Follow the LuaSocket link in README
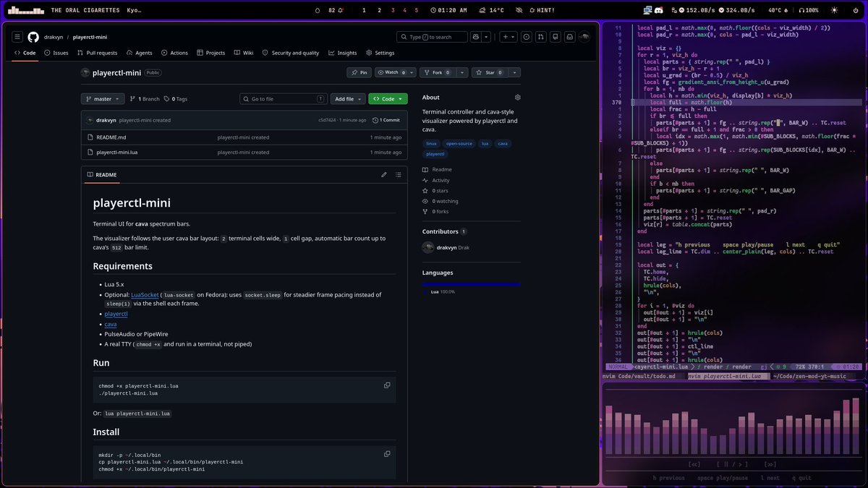Screen dimensions: 868x488 pos(145,295)
